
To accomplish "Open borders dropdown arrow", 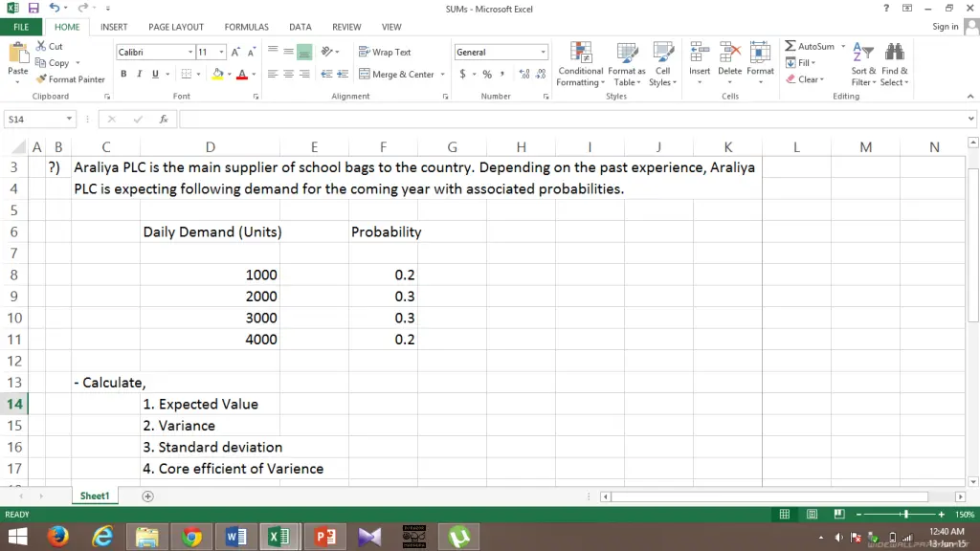I will click(x=198, y=75).
